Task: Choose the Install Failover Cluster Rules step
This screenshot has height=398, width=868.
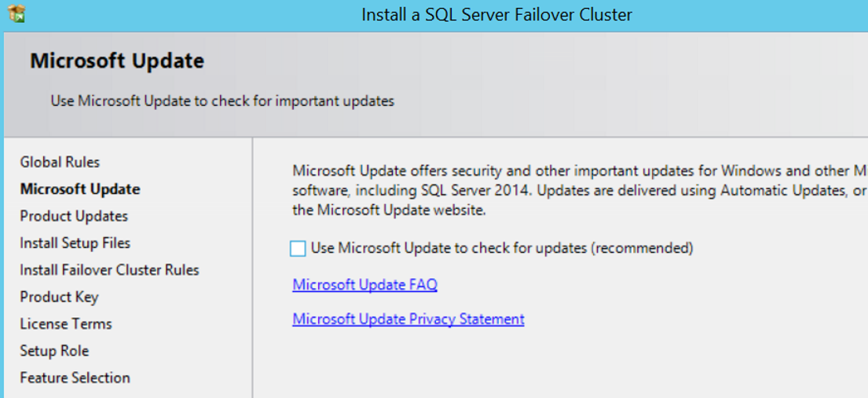Action: click(110, 270)
